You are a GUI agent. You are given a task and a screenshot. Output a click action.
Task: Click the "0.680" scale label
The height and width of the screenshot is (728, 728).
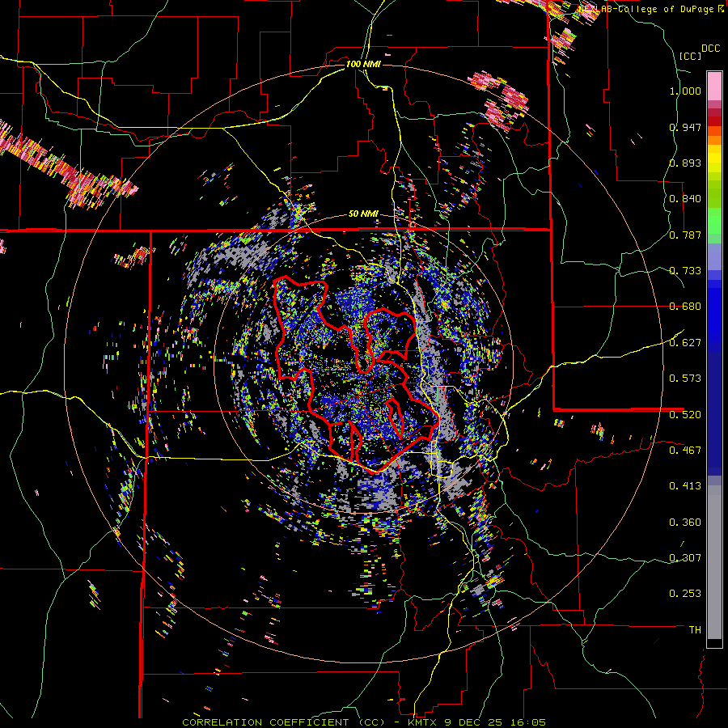(685, 307)
